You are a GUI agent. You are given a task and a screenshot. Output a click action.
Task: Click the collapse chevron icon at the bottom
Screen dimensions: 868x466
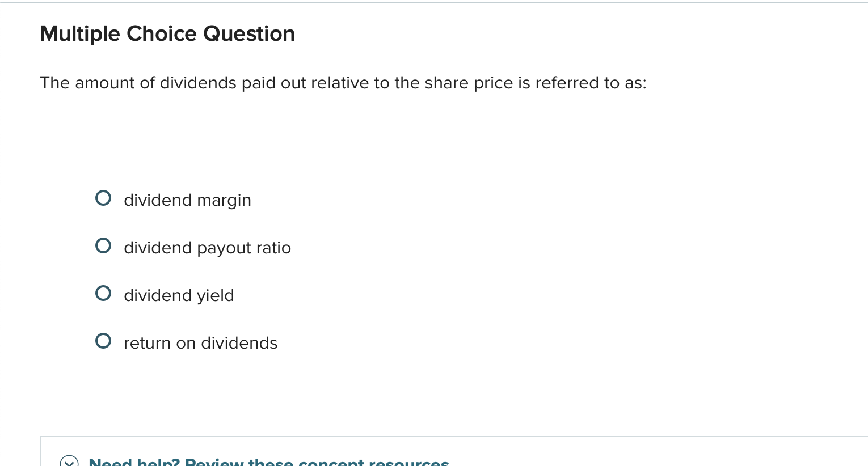69,463
